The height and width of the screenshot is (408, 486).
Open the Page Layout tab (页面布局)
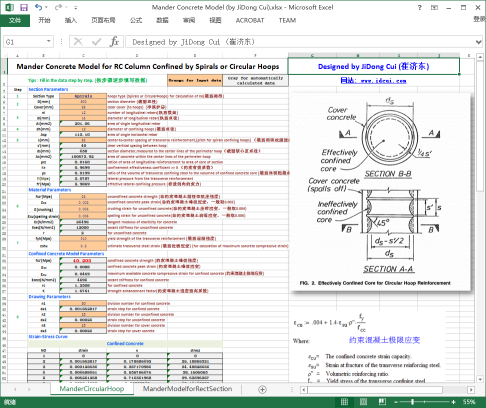103,20
